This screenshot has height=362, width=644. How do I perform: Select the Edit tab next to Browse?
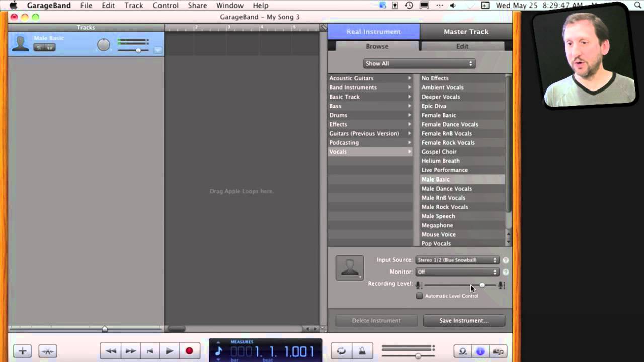tap(462, 46)
